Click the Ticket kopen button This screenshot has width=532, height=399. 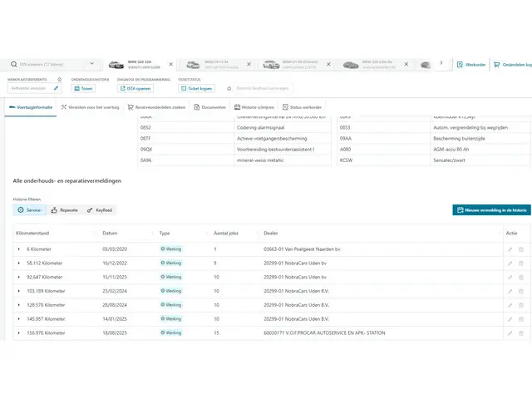pyautogui.click(x=197, y=87)
